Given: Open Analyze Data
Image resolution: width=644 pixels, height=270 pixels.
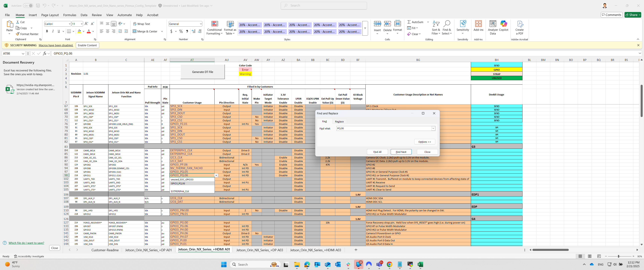Looking at the screenshot, I should pyautogui.click(x=493, y=28).
